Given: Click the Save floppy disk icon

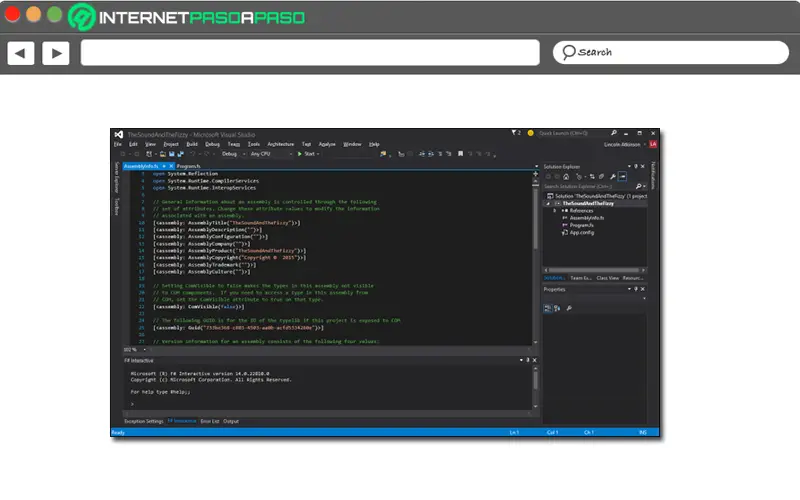Looking at the screenshot, I should [171, 154].
